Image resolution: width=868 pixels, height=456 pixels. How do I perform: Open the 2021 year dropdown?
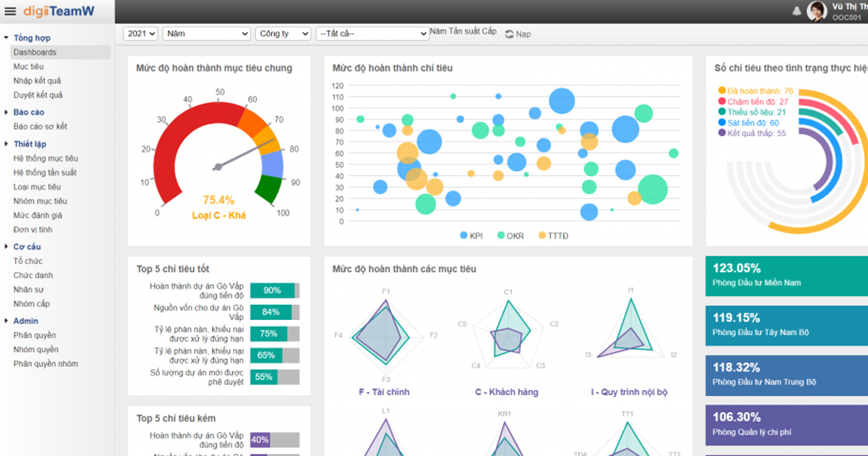pyautogui.click(x=141, y=33)
